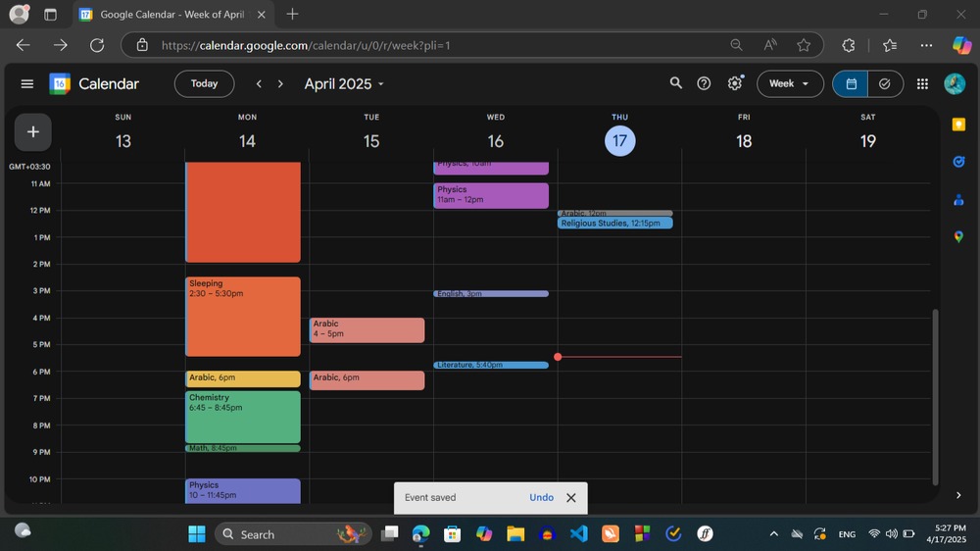Open browser zoom magnifier icon
The image size is (980, 551).
pos(736,45)
